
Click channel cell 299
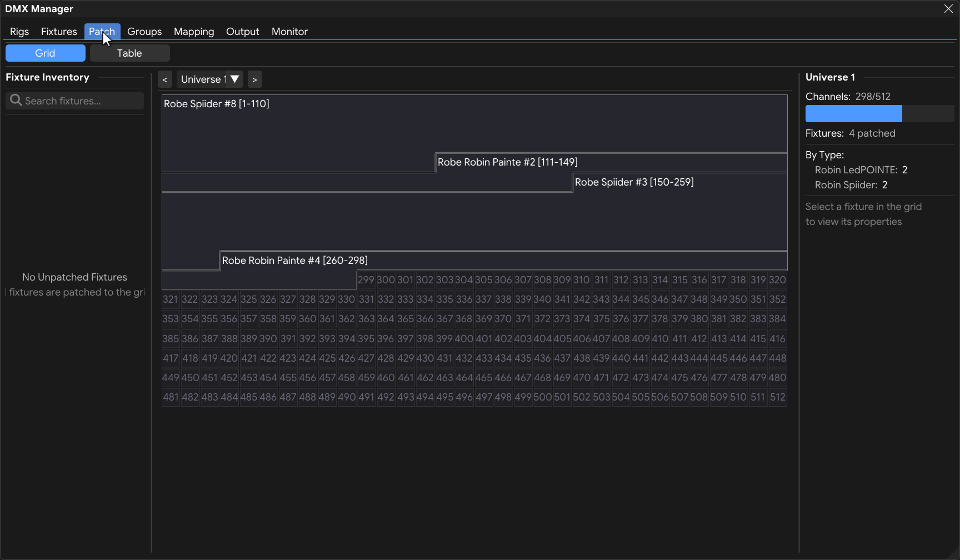366,280
